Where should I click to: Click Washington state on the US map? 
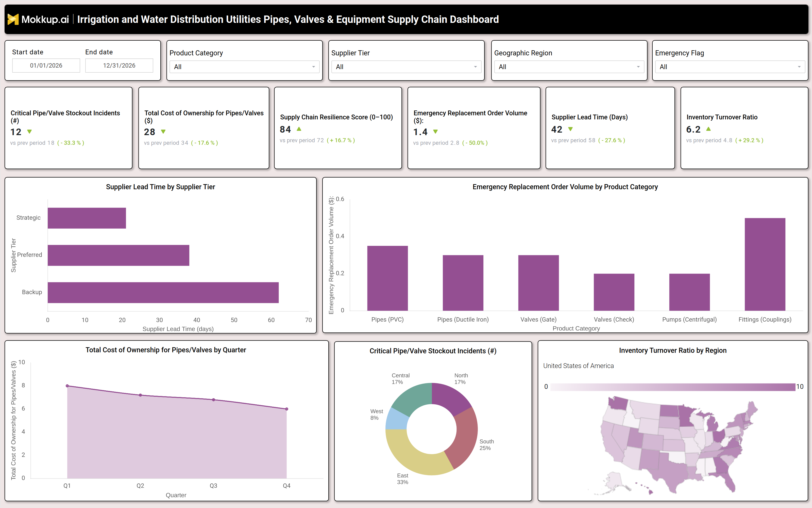[x=619, y=403]
